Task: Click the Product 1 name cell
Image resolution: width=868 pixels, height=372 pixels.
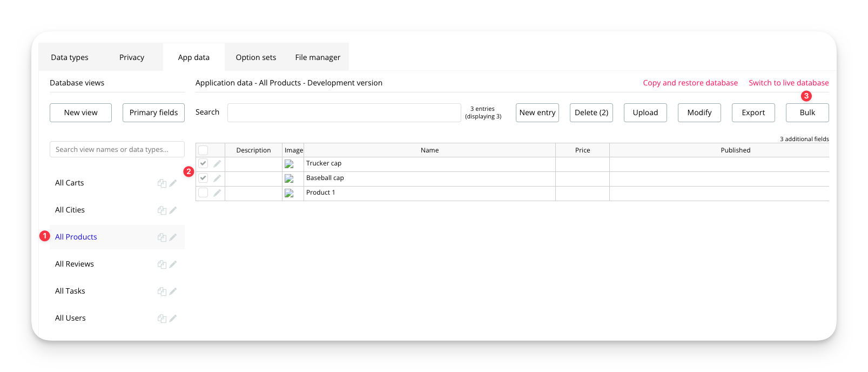Action: pos(429,193)
